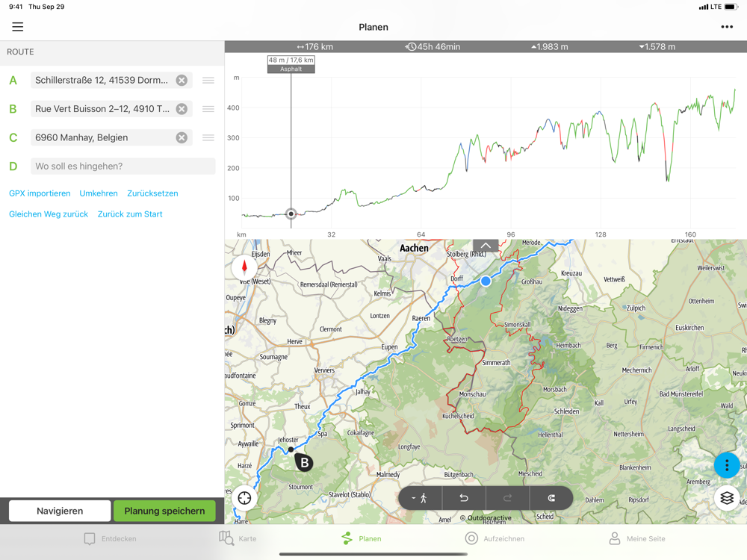Click the 1.578 m descent stat
The image size is (747, 560).
pos(657,46)
